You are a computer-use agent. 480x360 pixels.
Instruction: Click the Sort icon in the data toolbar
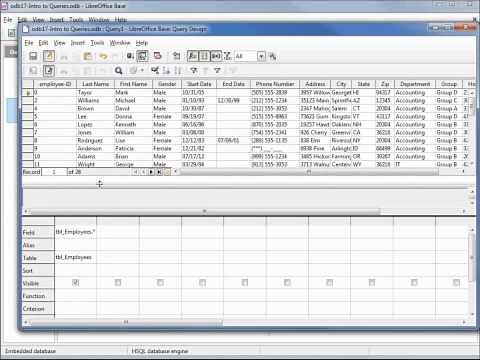tap(155, 70)
